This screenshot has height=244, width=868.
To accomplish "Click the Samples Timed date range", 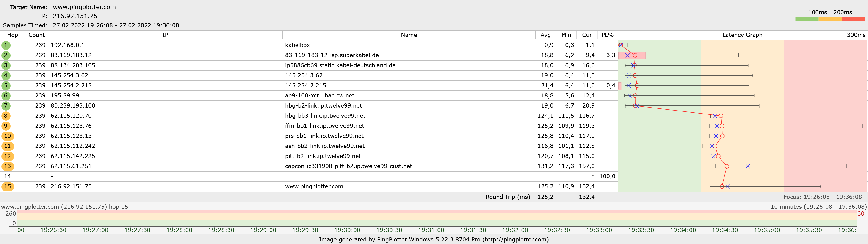I will pyautogui.click(x=116, y=25).
